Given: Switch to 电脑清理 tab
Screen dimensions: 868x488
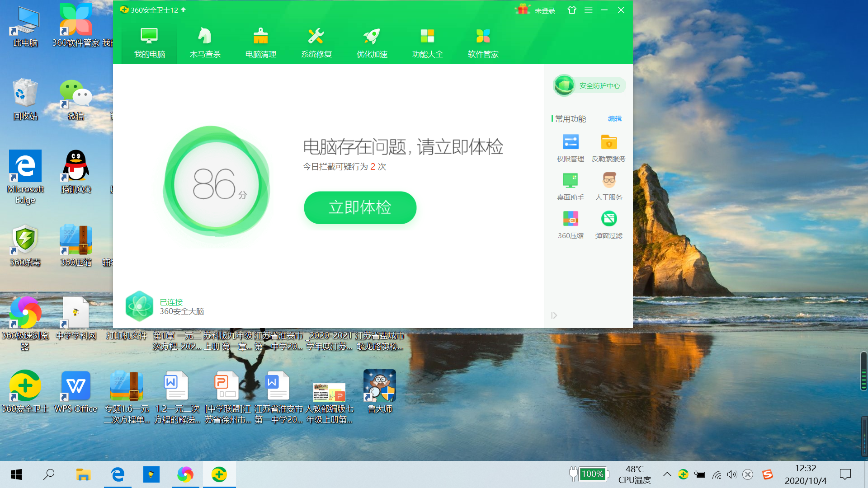Looking at the screenshot, I should (x=260, y=43).
